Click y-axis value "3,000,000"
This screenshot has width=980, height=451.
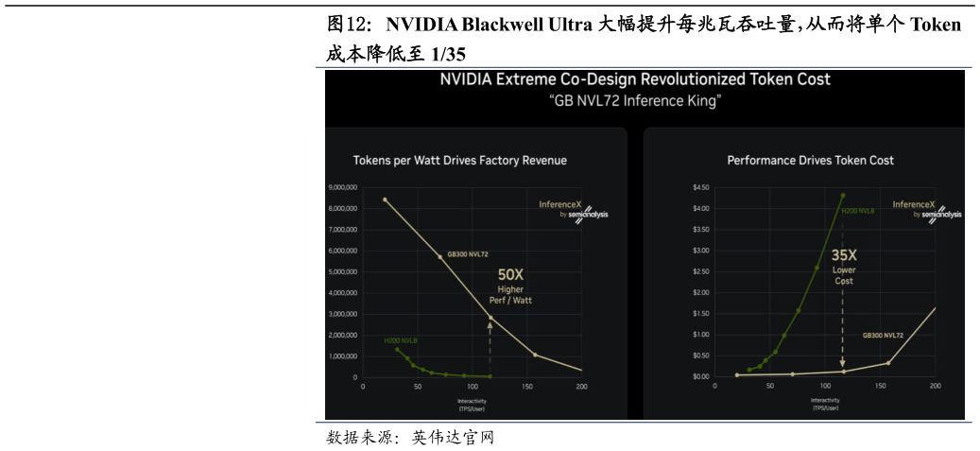(342, 314)
